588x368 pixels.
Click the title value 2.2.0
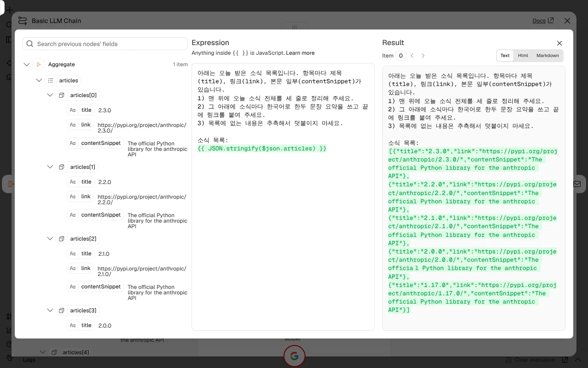[x=105, y=182]
